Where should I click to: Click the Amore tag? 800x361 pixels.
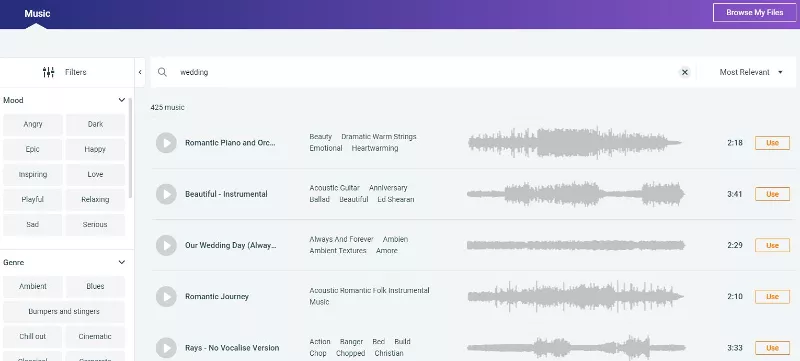386,251
